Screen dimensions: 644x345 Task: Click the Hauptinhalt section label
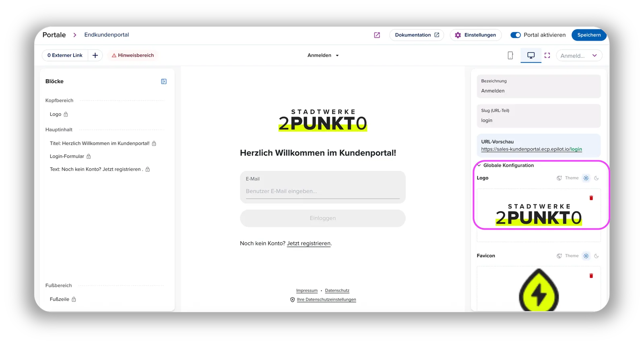click(x=59, y=130)
